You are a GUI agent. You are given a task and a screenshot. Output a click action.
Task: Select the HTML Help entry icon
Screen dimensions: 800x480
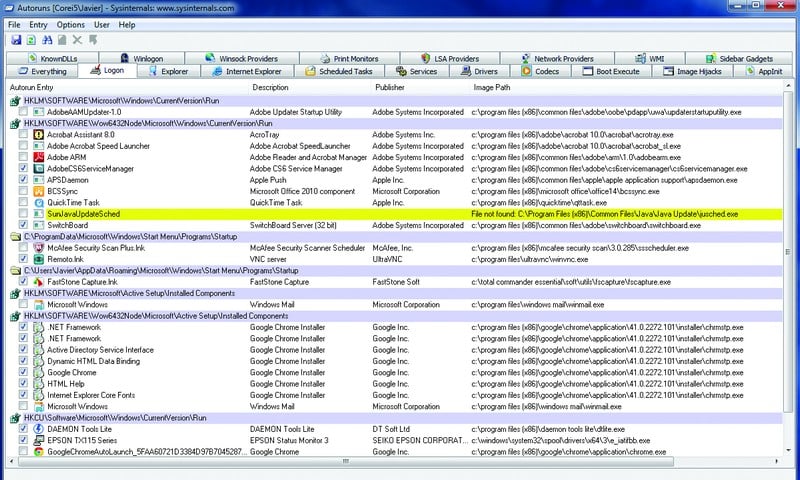38,384
